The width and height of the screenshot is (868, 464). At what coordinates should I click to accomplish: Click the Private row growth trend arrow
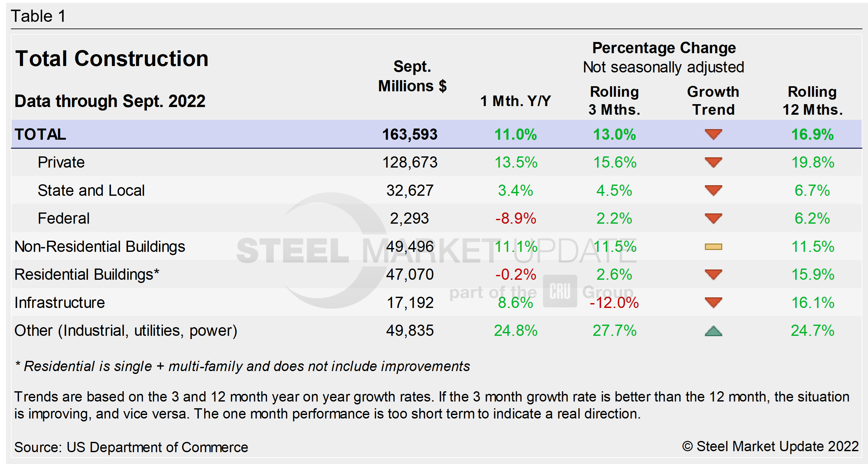pos(713,162)
